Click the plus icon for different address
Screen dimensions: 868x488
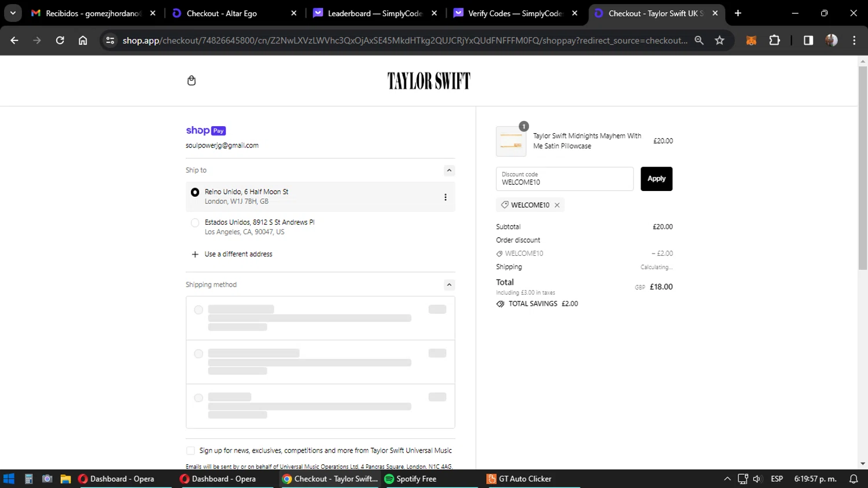[195, 254]
